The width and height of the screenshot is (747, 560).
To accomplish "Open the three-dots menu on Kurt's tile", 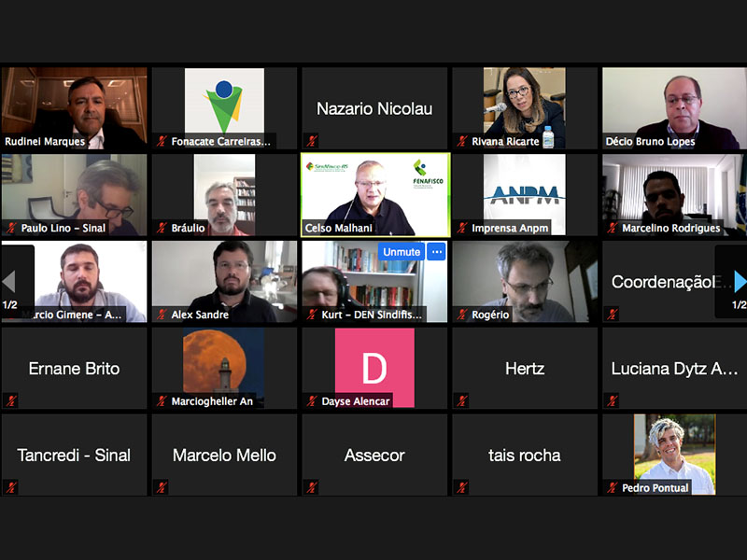I will pos(436,252).
